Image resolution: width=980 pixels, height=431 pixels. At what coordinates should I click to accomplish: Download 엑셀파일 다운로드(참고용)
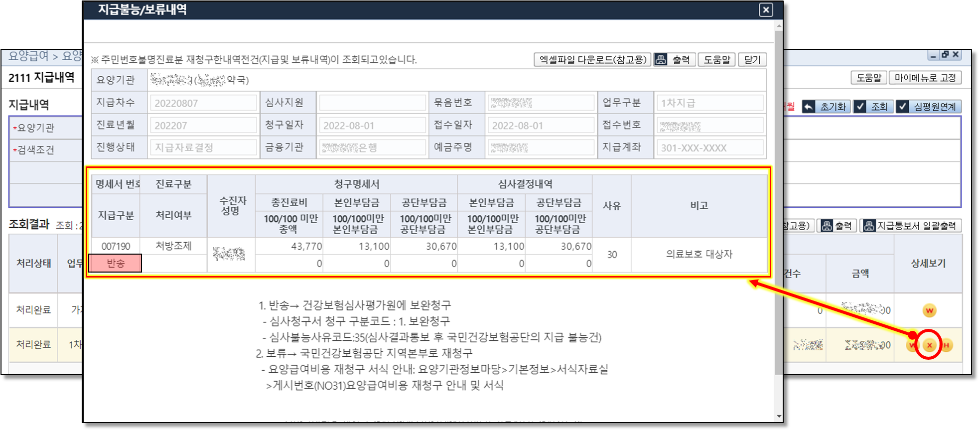pos(592,60)
